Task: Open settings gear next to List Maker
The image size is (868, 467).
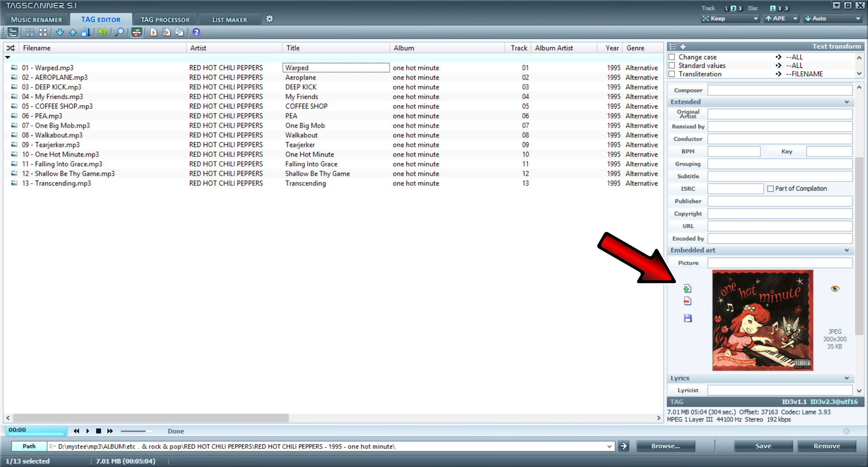Action: click(269, 19)
